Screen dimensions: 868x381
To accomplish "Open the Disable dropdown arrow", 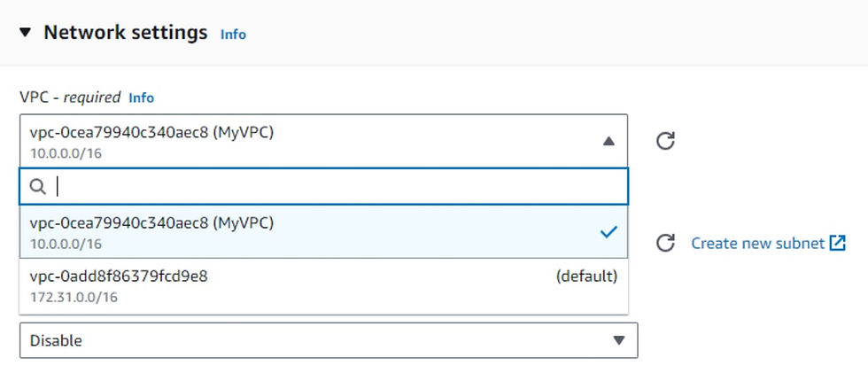I will [x=619, y=340].
